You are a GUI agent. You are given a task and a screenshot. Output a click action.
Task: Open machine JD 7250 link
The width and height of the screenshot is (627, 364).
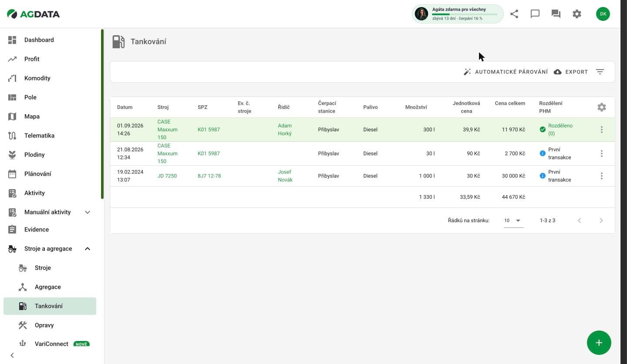[x=167, y=176]
